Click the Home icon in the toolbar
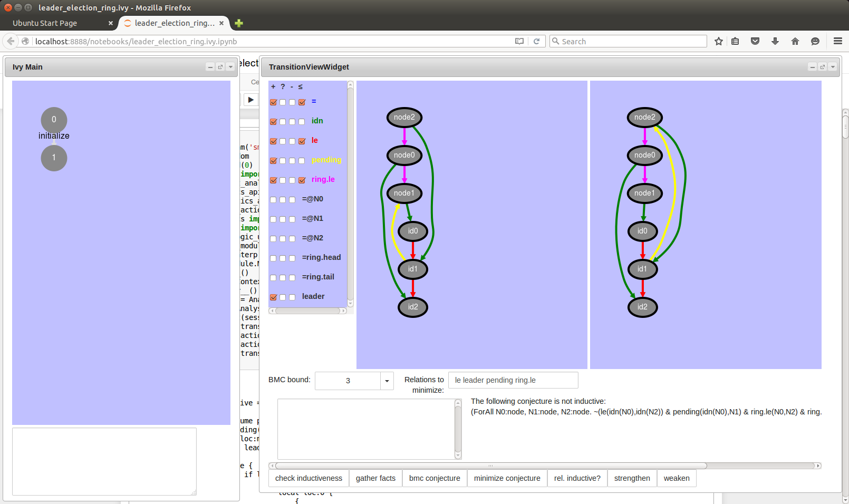The height and width of the screenshot is (504, 849). click(795, 41)
